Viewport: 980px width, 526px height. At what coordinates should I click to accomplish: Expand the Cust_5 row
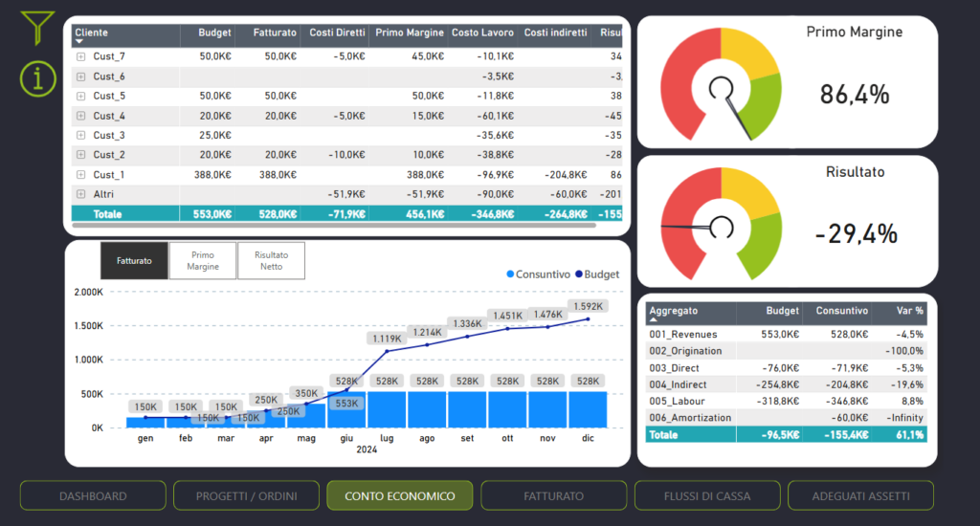(80, 97)
